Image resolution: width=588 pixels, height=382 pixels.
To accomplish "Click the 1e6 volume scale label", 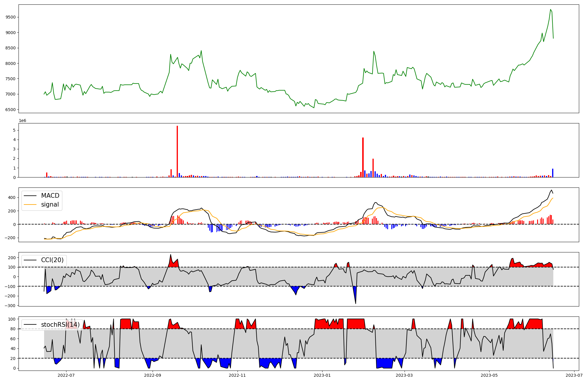I will point(23,121).
